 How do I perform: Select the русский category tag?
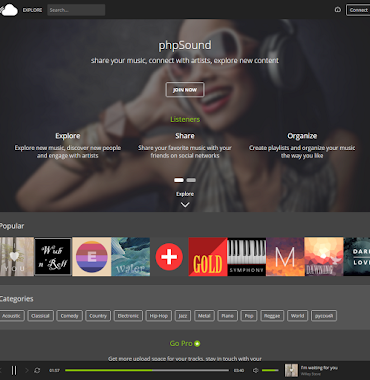tap(324, 316)
